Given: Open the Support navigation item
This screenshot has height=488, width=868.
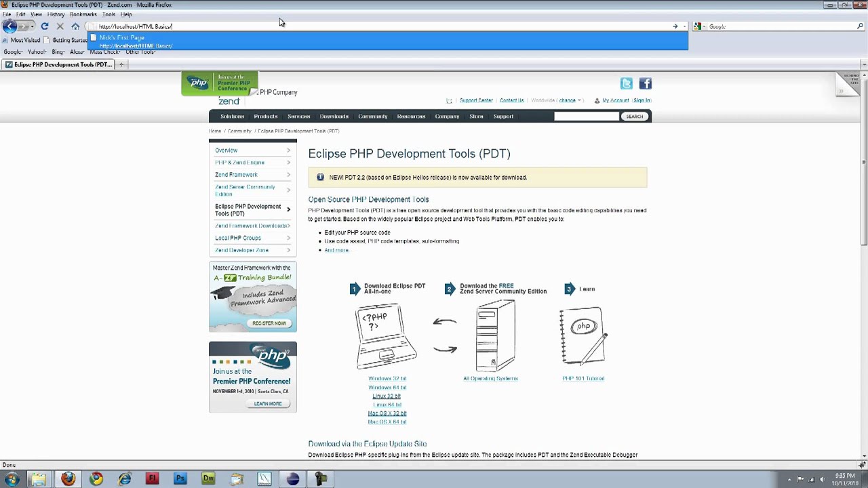Looking at the screenshot, I should tap(503, 117).
